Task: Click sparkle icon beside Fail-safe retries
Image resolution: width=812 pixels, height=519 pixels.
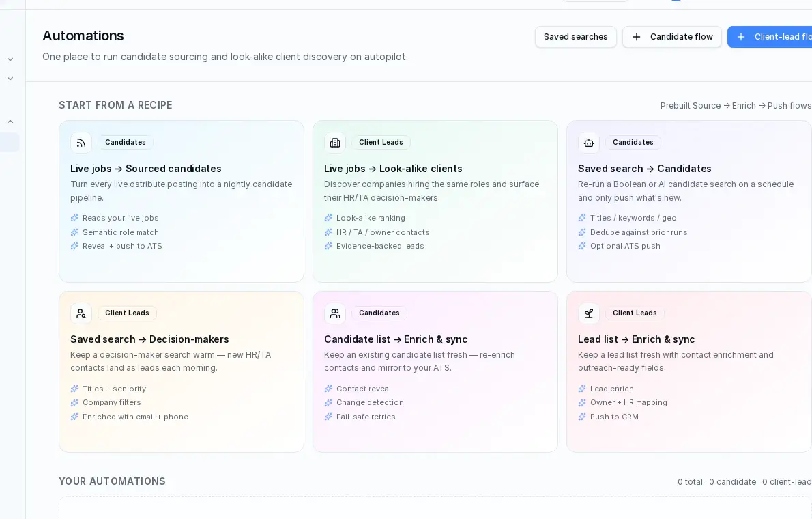Action: click(x=328, y=417)
